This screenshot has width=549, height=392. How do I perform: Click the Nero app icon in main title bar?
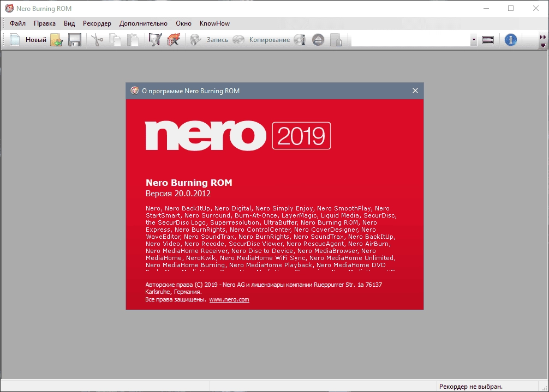point(9,8)
